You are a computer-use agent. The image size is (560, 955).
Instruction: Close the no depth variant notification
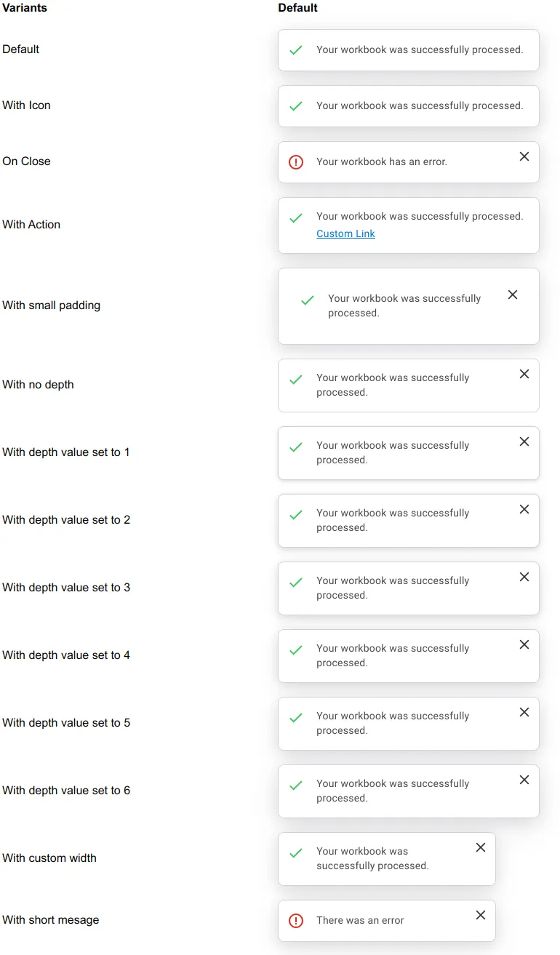click(524, 374)
